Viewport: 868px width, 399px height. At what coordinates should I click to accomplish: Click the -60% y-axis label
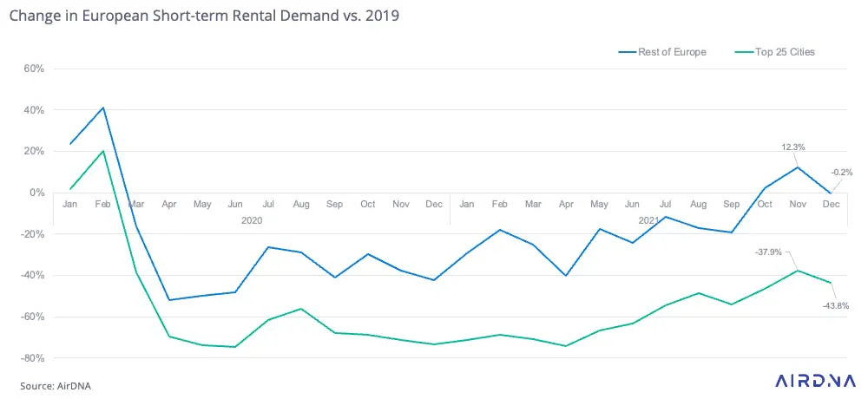coord(33,317)
